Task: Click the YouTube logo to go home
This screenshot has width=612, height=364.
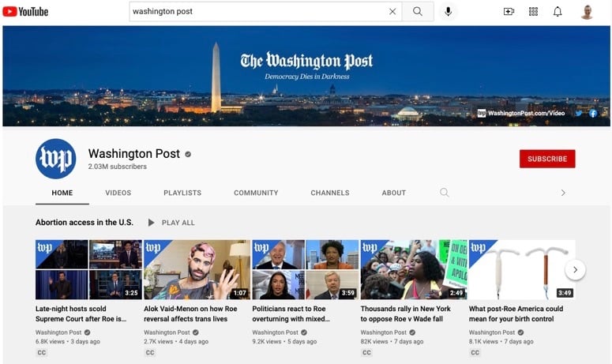Action: tap(25, 11)
